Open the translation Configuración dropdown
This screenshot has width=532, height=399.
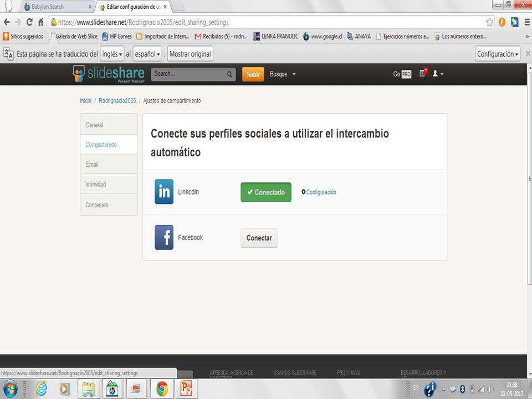coord(498,54)
